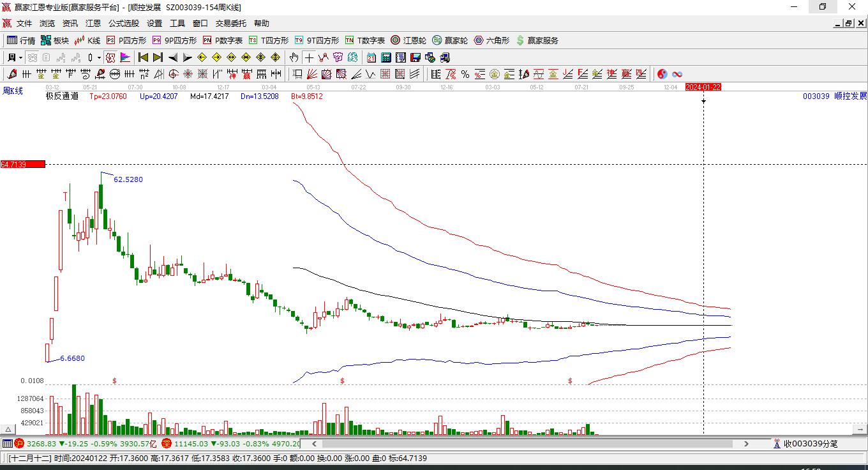Open the P四方形 tool
This screenshot has width=868, height=470.
126,40
